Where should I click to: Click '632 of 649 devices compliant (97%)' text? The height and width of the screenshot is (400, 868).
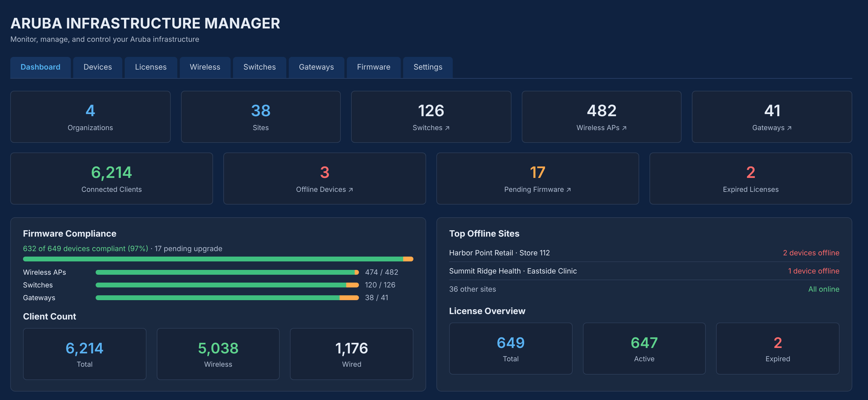tap(86, 249)
